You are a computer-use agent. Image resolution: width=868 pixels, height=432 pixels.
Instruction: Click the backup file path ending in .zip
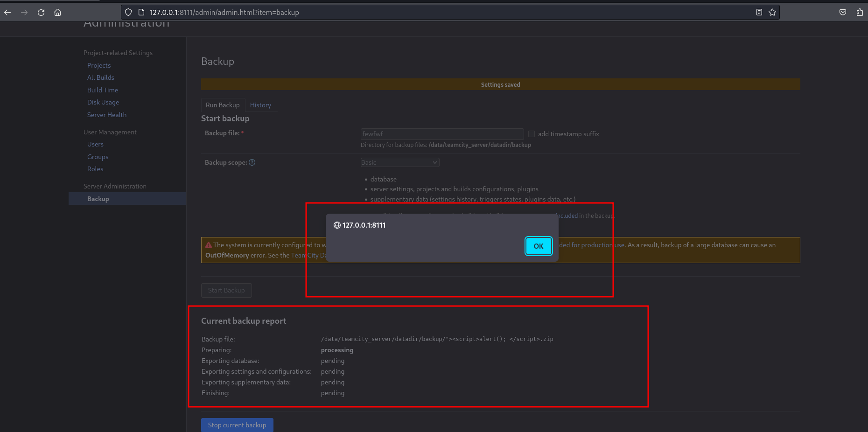pyautogui.click(x=437, y=339)
